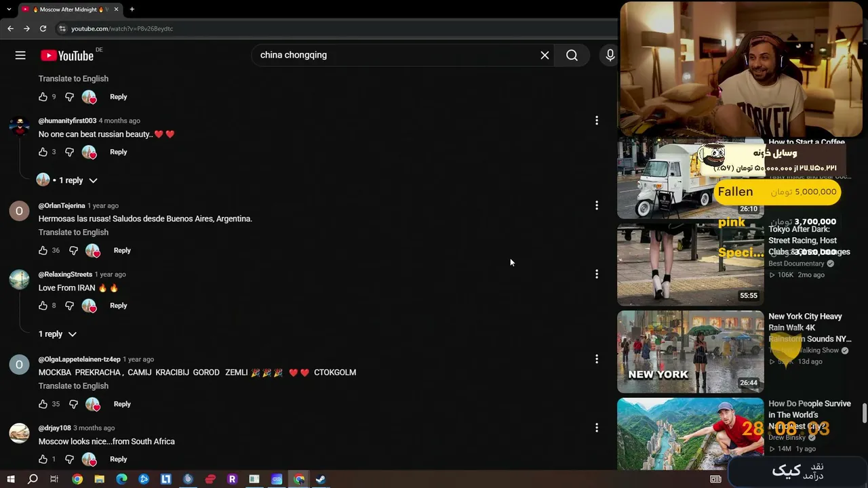Image resolution: width=868 pixels, height=488 pixels.
Task: Reply to @OrlanTejerina's comment
Action: (x=122, y=250)
